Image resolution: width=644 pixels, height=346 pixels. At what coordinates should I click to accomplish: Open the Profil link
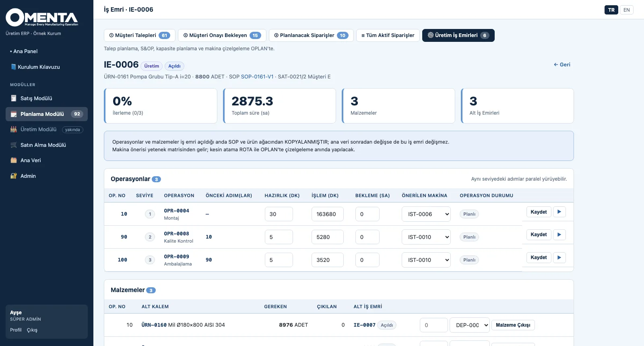(16, 330)
